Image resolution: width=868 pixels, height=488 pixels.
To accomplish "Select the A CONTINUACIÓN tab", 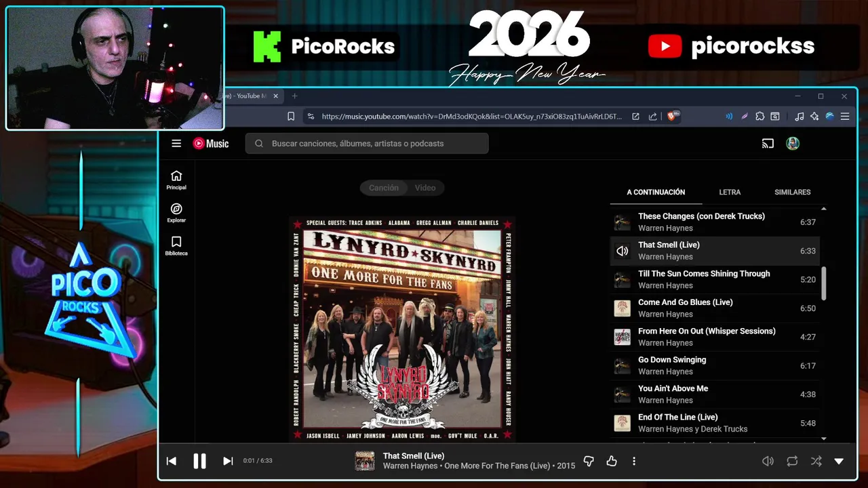I will click(x=656, y=192).
